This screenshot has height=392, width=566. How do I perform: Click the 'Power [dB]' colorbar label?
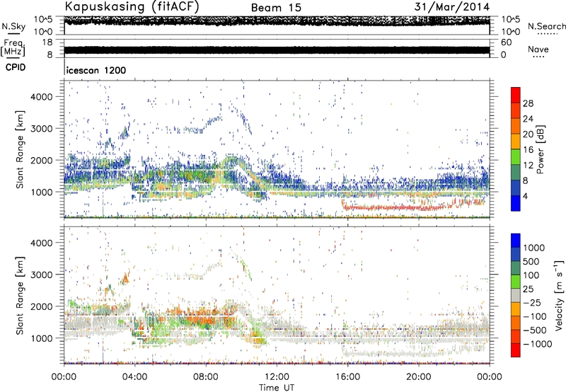click(540, 149)
